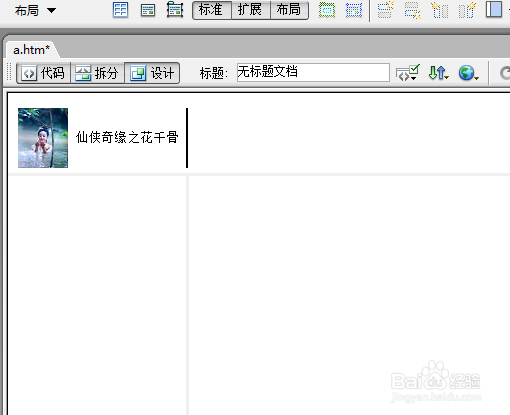The height and width of the screenshot is (415, 510).
Task: Click Insert Row Below icon
Action: [x=413, y=10]
